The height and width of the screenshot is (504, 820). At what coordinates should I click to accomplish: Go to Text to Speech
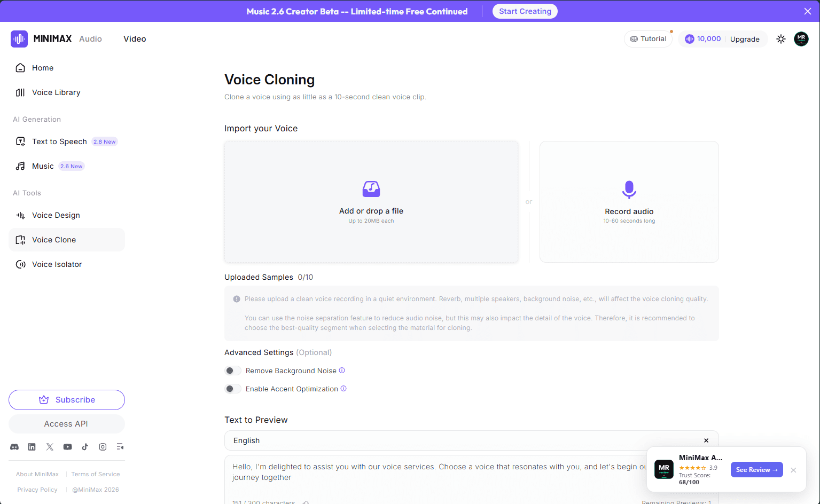(67, 141)
